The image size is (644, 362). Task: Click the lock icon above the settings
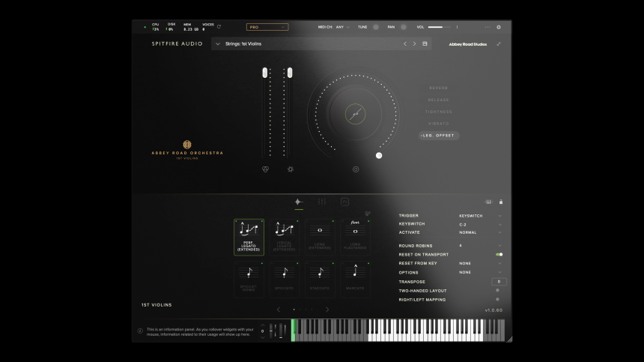(x=501, y=202)
